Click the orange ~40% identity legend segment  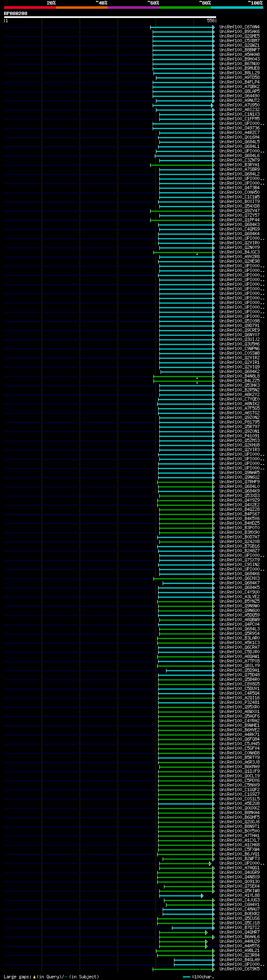tap(82, 8)
